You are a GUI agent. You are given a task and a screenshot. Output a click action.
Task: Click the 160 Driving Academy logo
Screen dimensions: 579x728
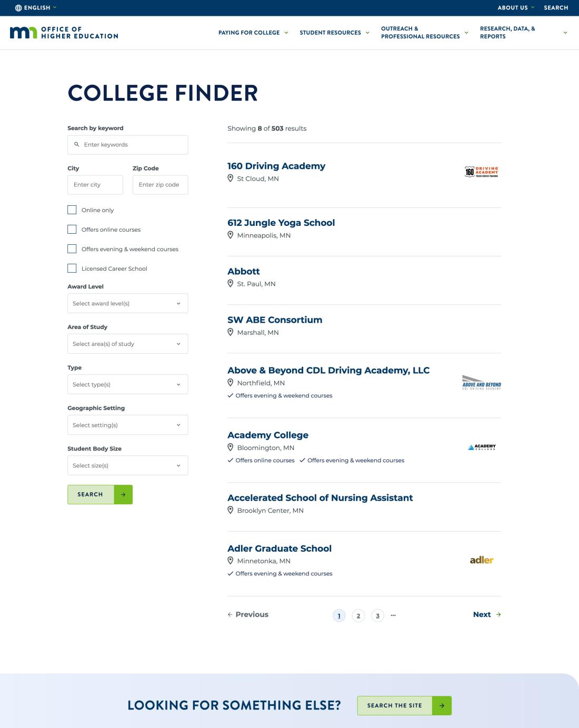pos(481,171)
